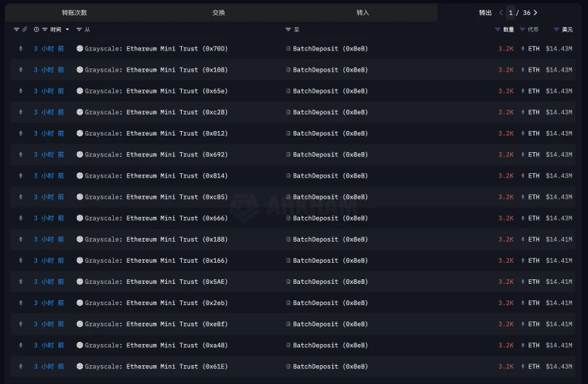Expand the 时间 sort dropdown arrow

[x=67, y=29]
